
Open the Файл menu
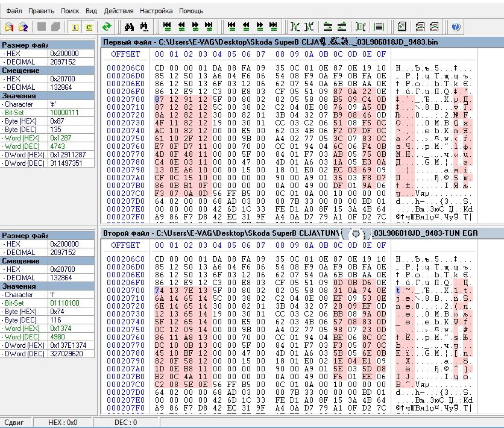coord(14,11)
